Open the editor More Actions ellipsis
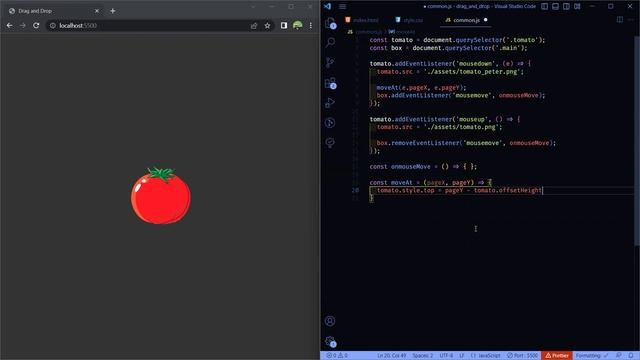640x360 pixels. (632, 20)
